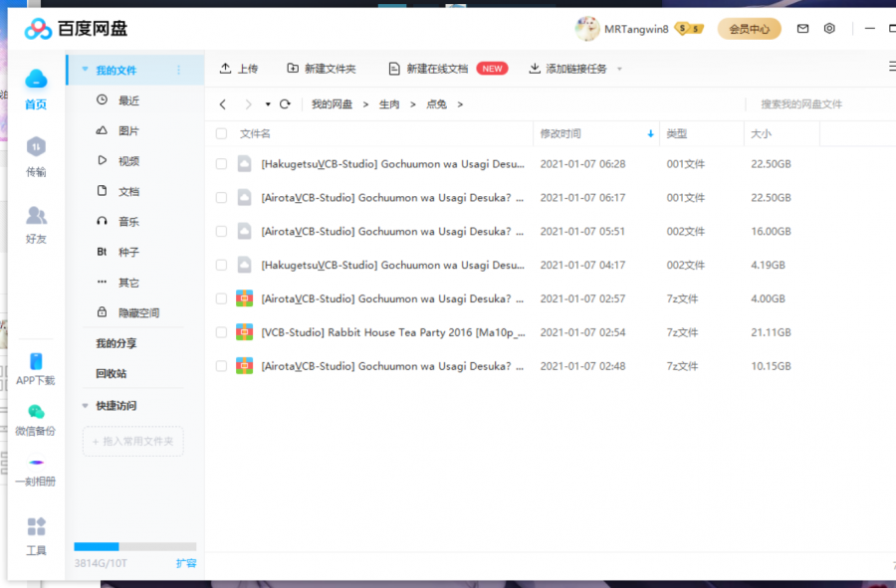Click the 添加链接任务 button
The width and height of the screenshot is (896, 588).
coord(567,69)
